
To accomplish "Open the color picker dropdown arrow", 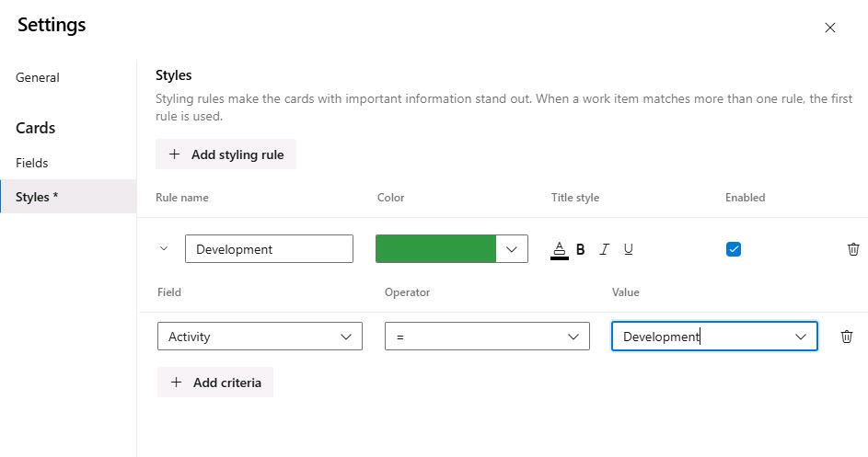I will [512, 249].
